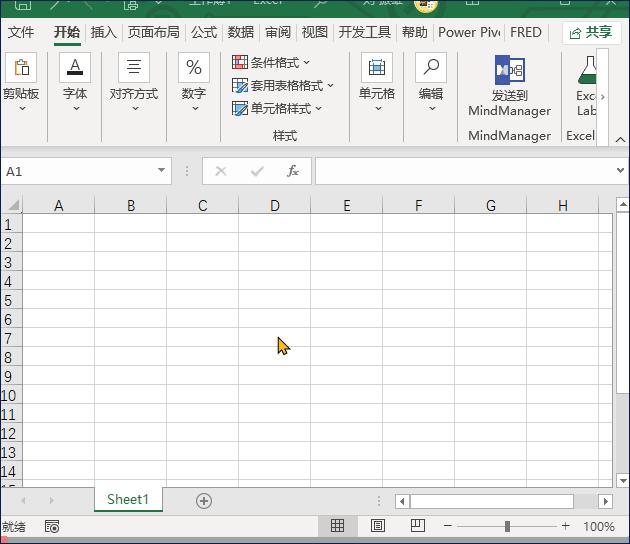
Task: Click the Name Box showing A1
Action: (86, 171)
